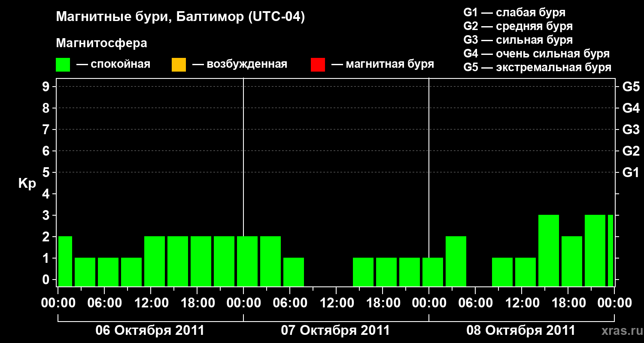Click the Магнитосфера heading

[101, 43]
